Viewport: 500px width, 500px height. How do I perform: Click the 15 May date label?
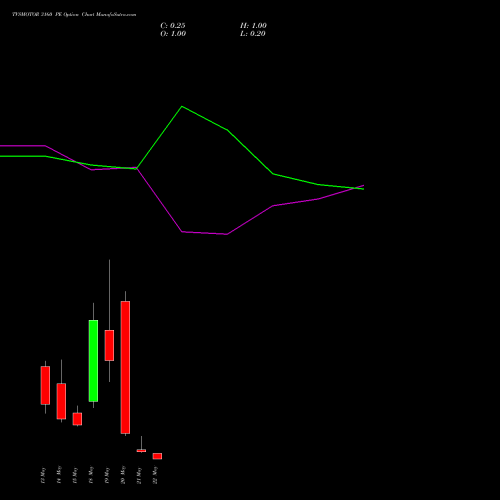tap(75, 475)
